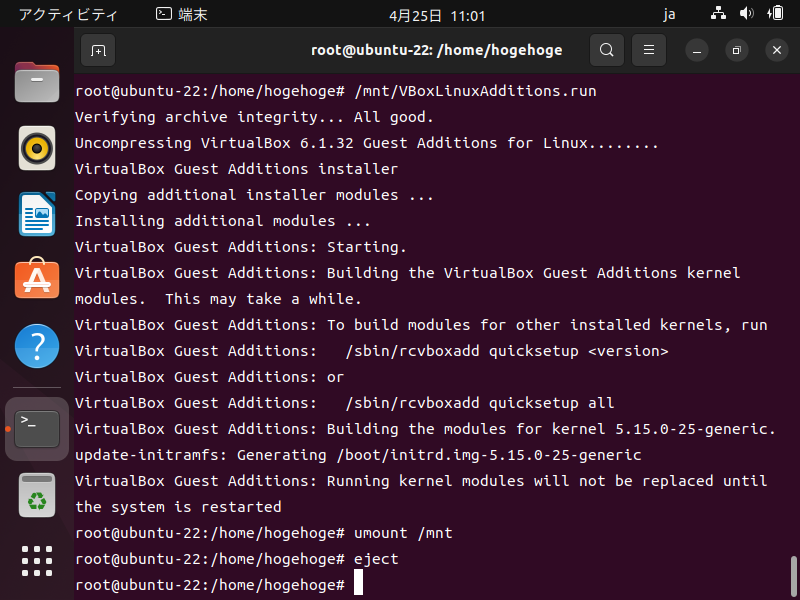800x600 pixels.
Task: Select the Terminal icon in dock
Action: point(37,429)
